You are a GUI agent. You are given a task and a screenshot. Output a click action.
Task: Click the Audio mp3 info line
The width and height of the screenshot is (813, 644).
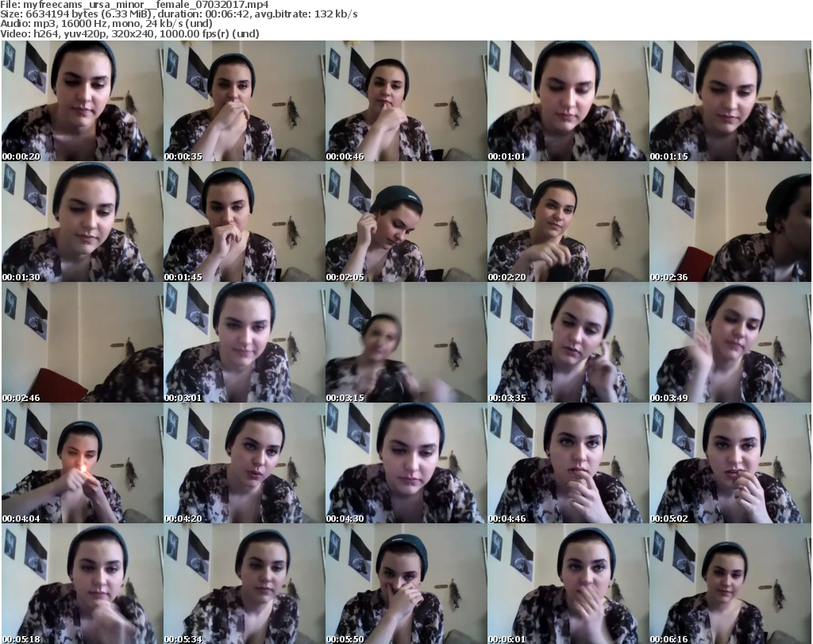pyautogui.click(x=106, y=24)
